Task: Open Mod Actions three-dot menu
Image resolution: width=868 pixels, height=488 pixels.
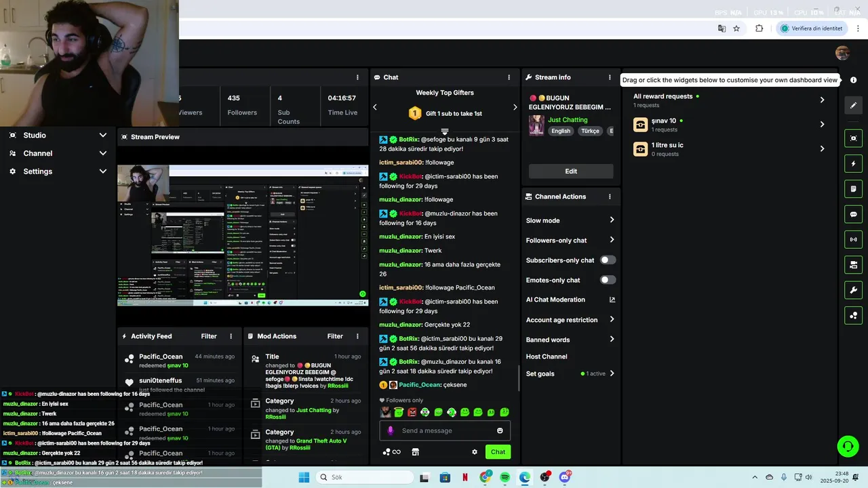Action: 357,336
